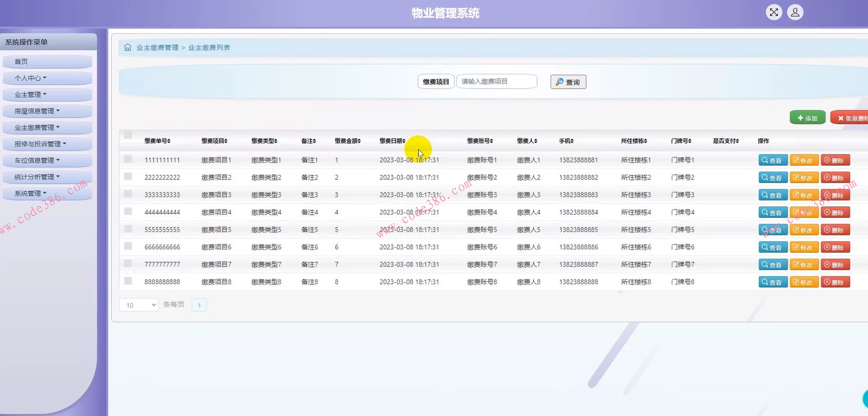Sort by 缴费类型 column header
This screenshot has width=868, height=416.
(x=265, y=141)
